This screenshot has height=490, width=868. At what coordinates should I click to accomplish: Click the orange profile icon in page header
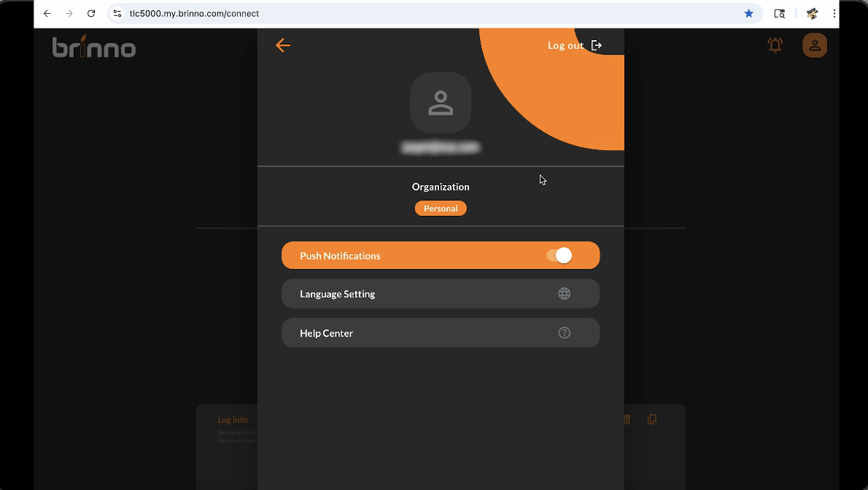pyautogui.click(x=815, y=45)
